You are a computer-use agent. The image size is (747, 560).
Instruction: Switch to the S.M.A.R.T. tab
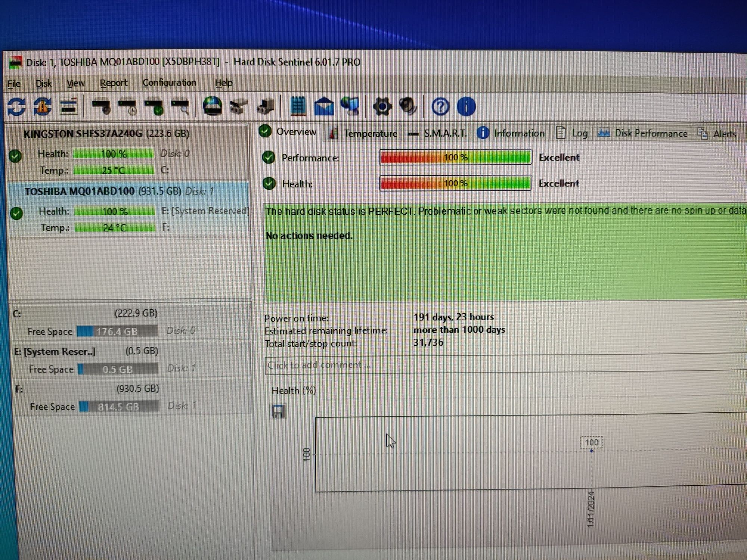point(437,134)
